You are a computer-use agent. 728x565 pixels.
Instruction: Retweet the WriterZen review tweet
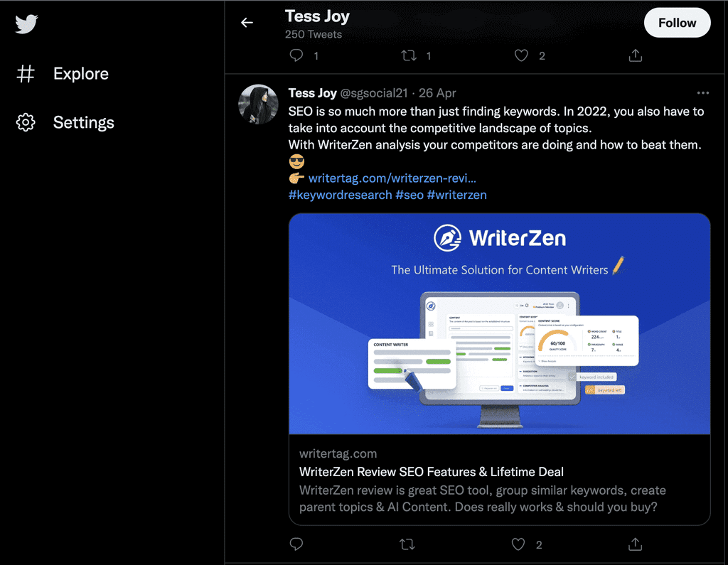pyautogui.click(x=407, y=544)
